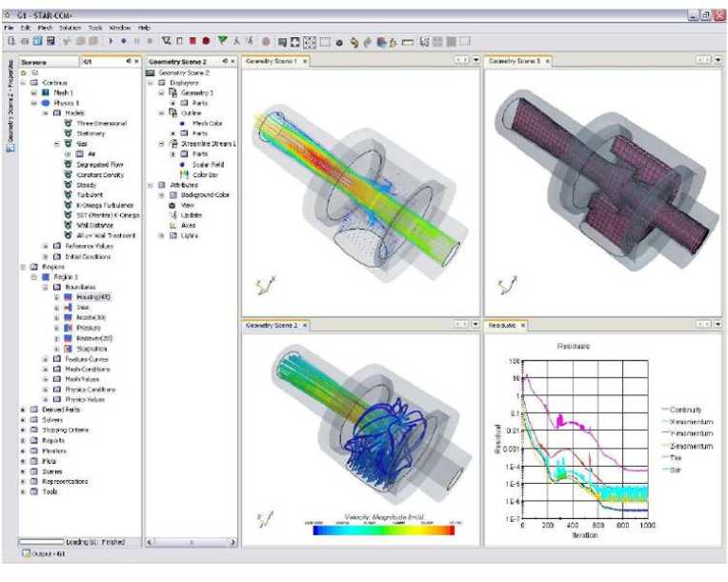Click the mesh selection tool icon with cursor
The width and height of the screenshot is (728, 582).
tap(166, 41)
